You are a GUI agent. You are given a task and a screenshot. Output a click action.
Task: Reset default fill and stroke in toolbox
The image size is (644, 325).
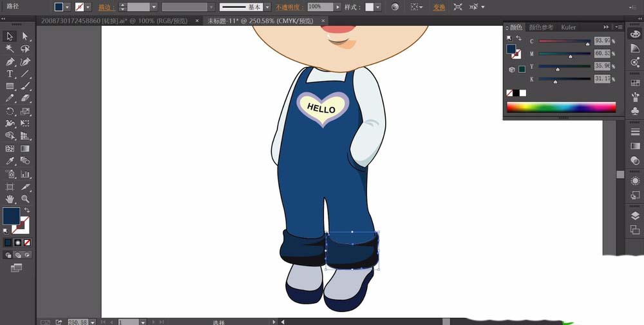6,231
